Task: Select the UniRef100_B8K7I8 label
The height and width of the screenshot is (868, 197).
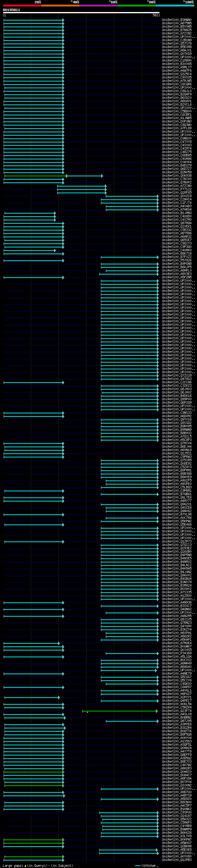Action: tap(177, 253)
